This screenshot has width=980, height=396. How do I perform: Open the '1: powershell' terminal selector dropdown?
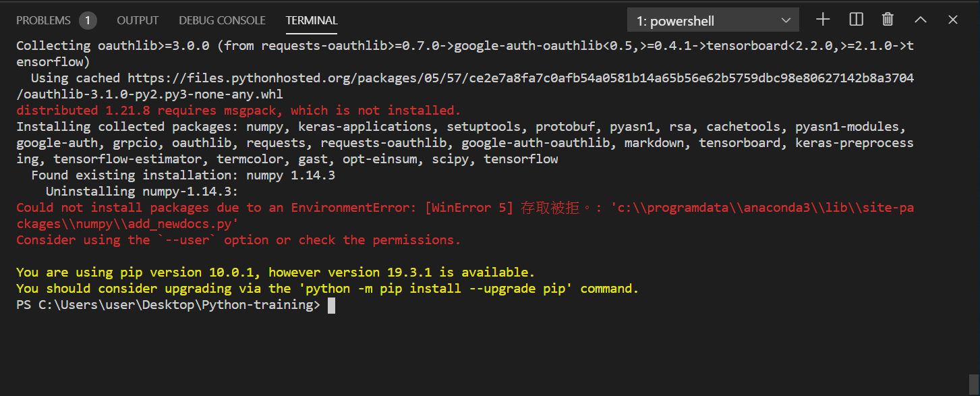[713, 20]
